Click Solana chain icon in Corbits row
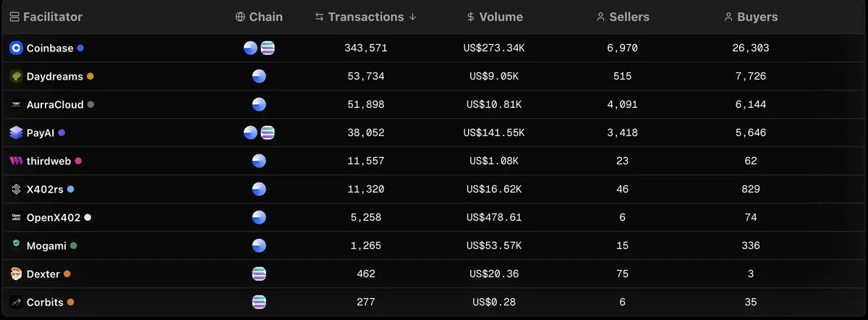The height and width of the screenshot is (320, 868). (x=259, y=302)
